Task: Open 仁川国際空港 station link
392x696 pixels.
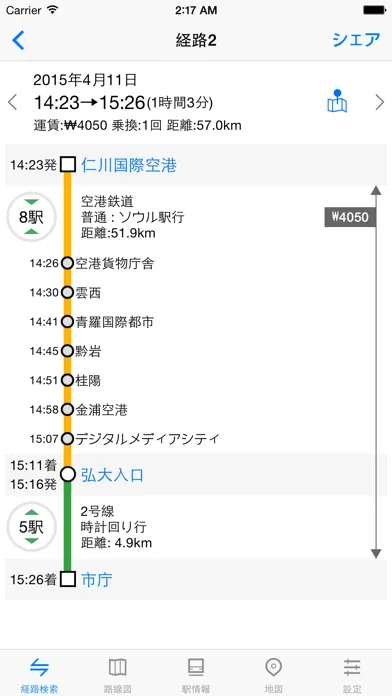Action: click(x=129, y=165)
